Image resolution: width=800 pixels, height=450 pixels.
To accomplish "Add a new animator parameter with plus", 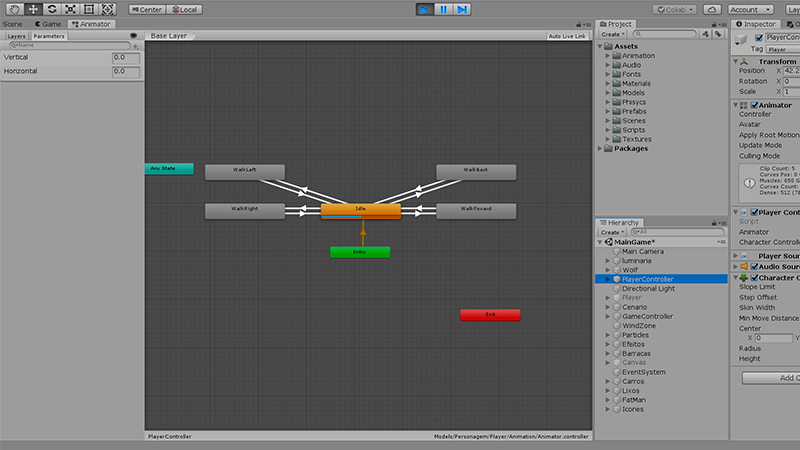I will pyautogui.click(x=136, y=46).
